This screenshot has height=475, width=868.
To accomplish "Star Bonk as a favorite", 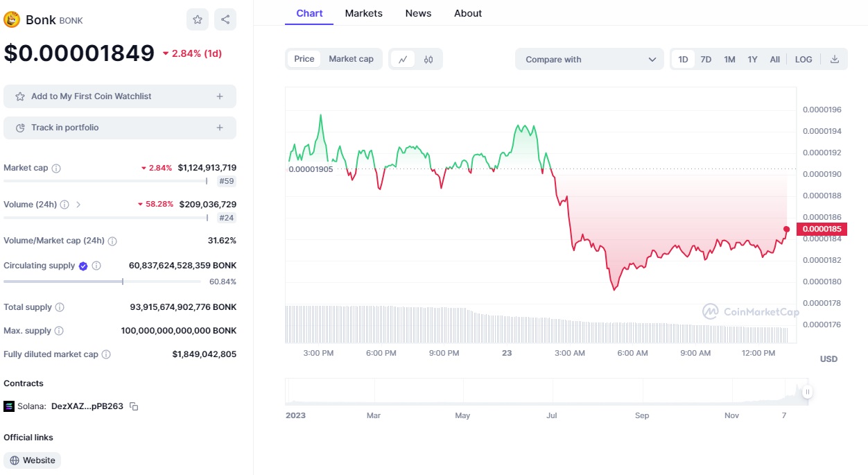I will tap(198, 19).
